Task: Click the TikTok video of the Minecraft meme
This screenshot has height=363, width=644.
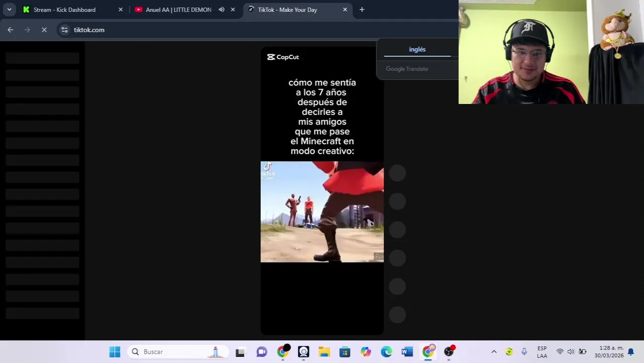Action: tap(322, 191)
